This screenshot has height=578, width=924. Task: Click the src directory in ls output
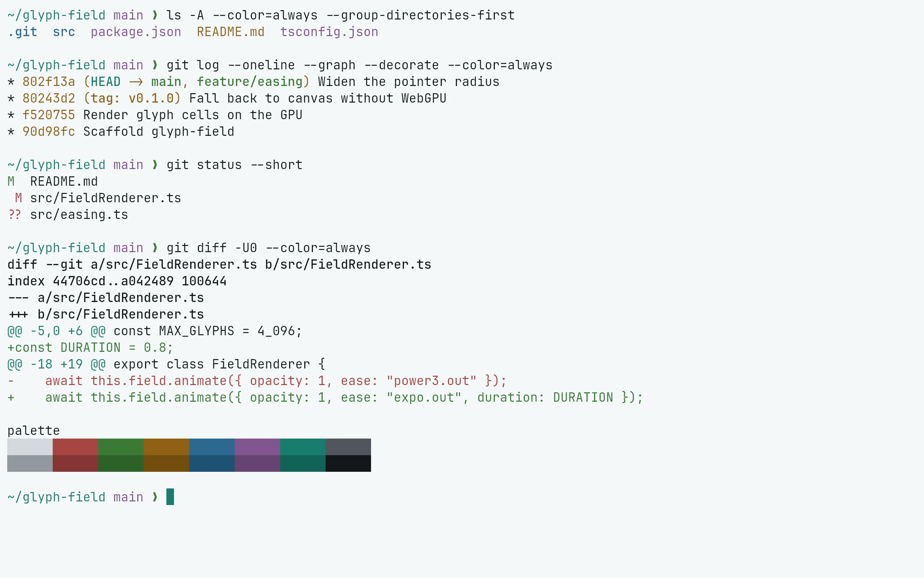[x=64, y=32]
